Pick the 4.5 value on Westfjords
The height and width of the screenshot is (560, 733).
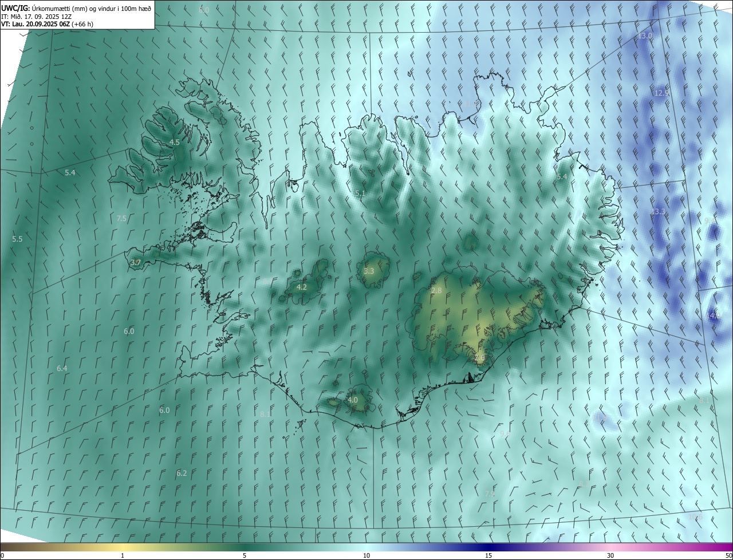pos(175,142)
